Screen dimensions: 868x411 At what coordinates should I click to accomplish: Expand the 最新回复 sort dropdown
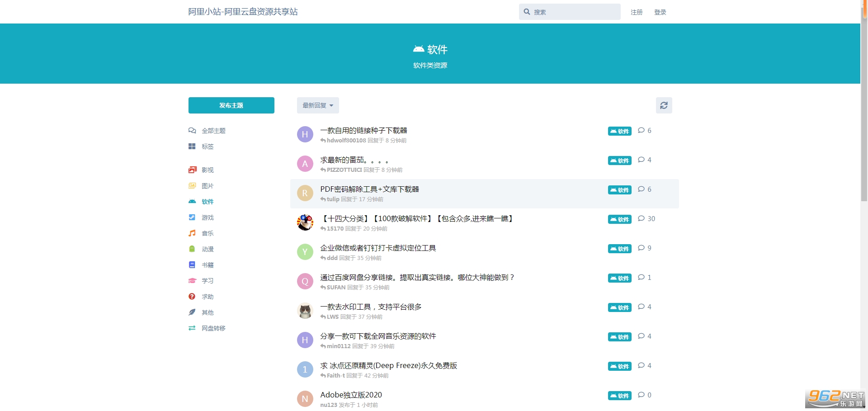tap(318, 105)
